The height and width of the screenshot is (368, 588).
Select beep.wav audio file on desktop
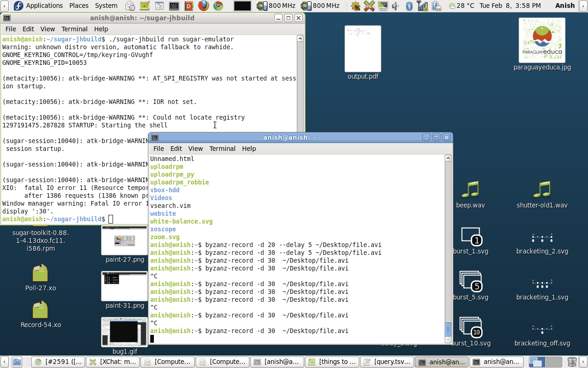pos(470,190)
